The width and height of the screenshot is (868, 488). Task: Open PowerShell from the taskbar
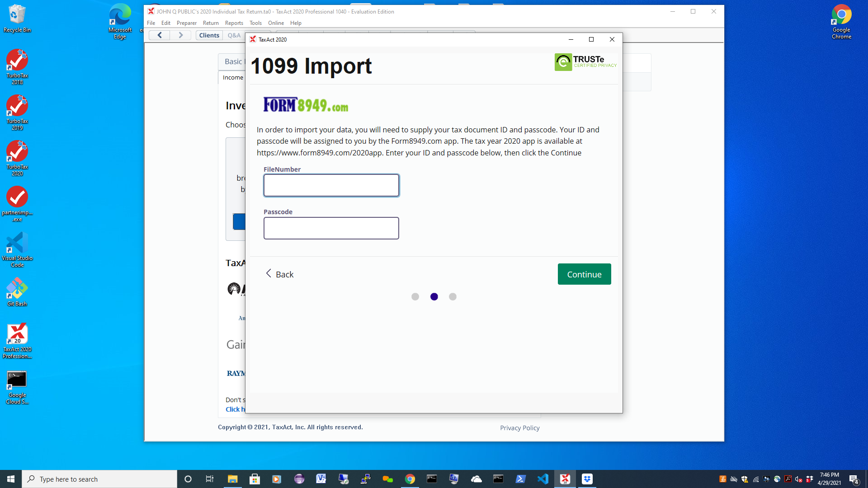[521, 479]
